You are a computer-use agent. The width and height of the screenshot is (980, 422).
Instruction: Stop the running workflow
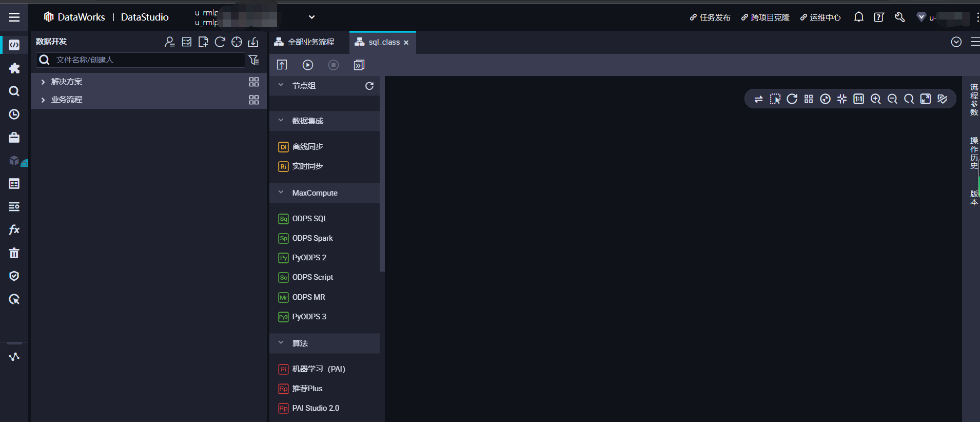(334, 65)
